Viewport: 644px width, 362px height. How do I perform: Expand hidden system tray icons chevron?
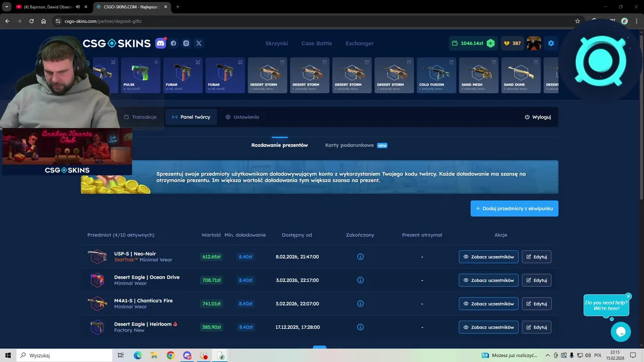[547, 355]
